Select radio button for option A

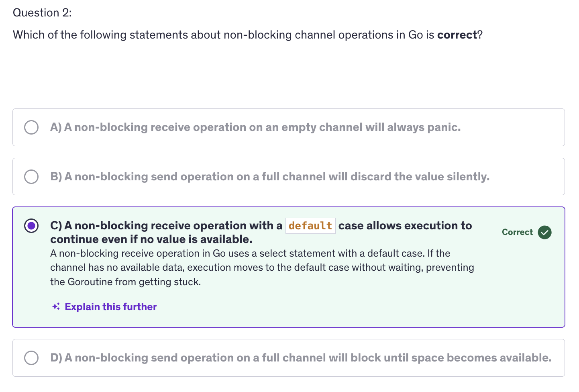[31, 127]
